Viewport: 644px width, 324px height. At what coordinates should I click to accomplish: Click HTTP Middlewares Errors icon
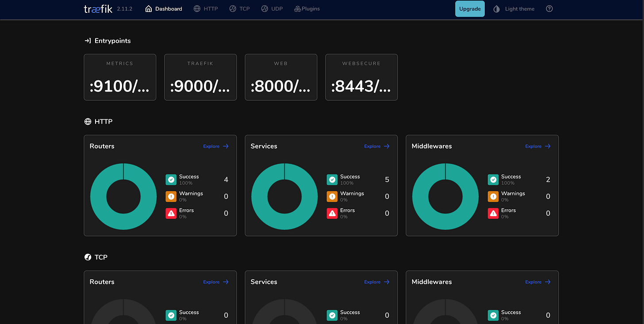pyautogui.click(x=493, y=213)
